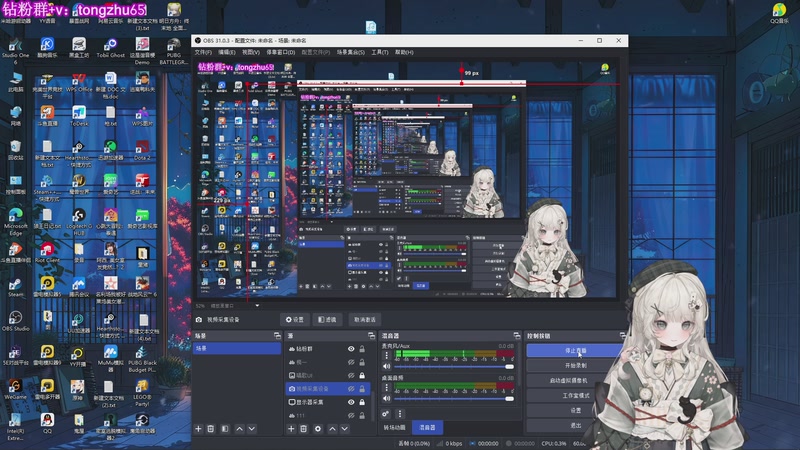Open QQ desktop shortcut
This screenshot has height=450, width=800.
[x=47, y=423]
